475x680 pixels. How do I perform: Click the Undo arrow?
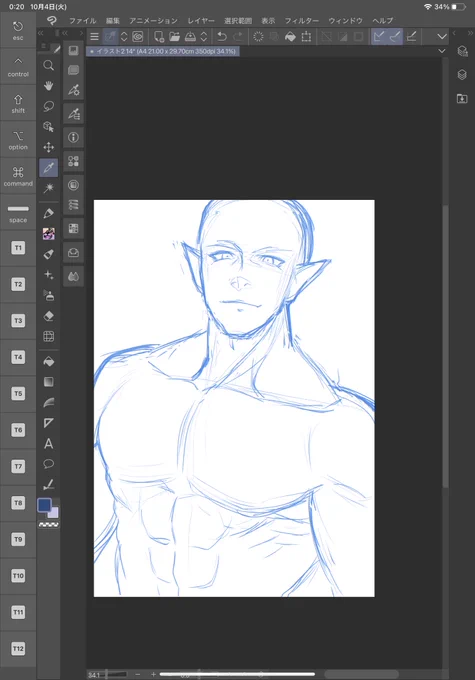(222, 36)
